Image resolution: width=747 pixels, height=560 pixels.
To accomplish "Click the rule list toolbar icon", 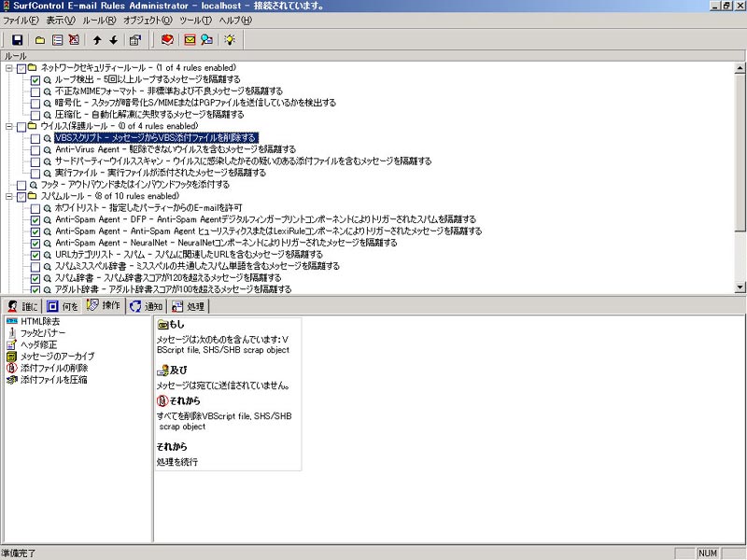I will (57, 40).
